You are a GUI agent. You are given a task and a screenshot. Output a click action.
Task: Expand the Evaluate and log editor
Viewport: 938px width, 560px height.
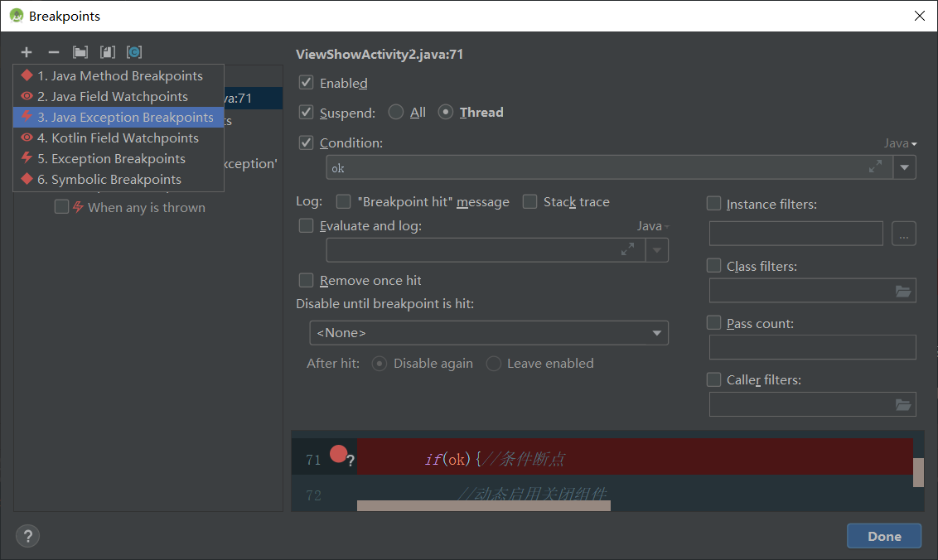627,249
